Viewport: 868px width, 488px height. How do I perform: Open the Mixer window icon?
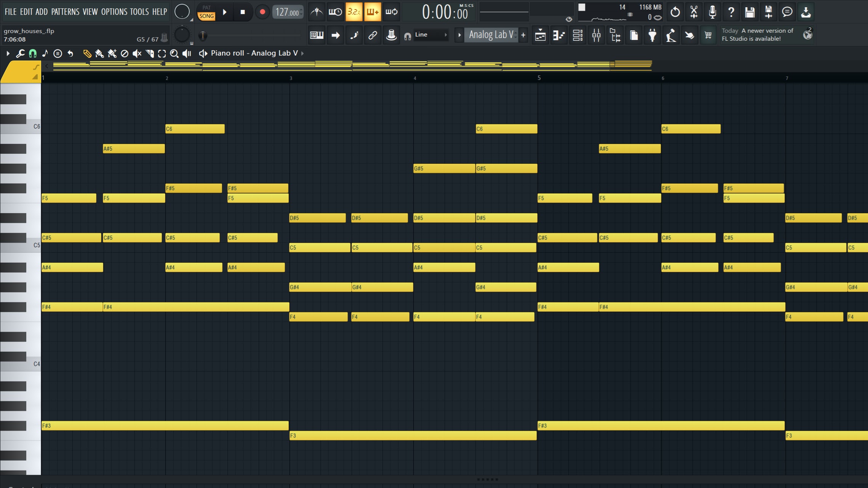(596, 35)
